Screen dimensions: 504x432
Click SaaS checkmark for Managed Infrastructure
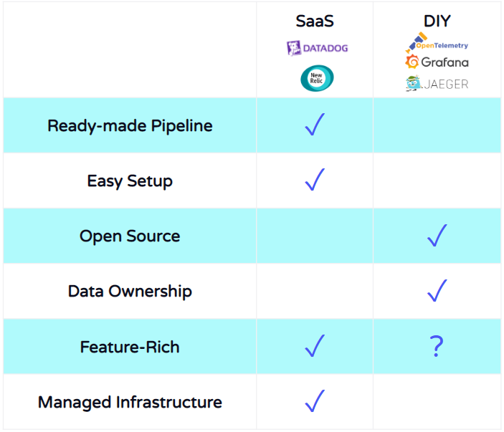coord(315,401)
